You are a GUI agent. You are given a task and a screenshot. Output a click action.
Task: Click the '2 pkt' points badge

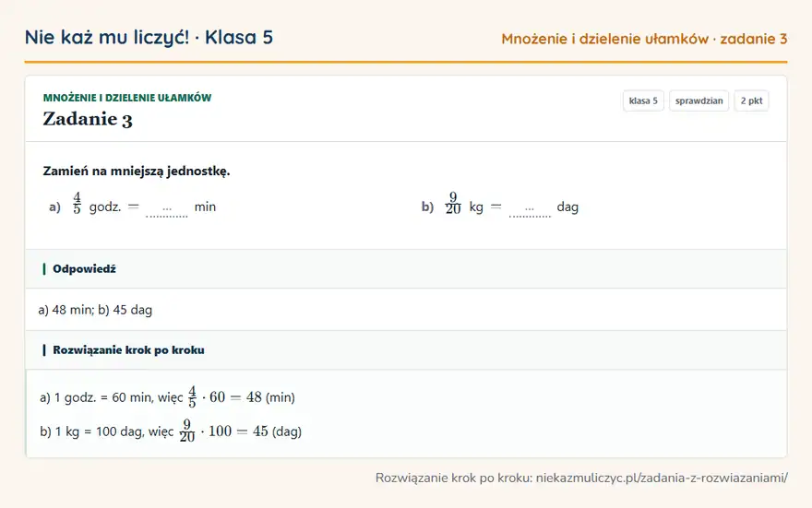[x=751, y=100]
